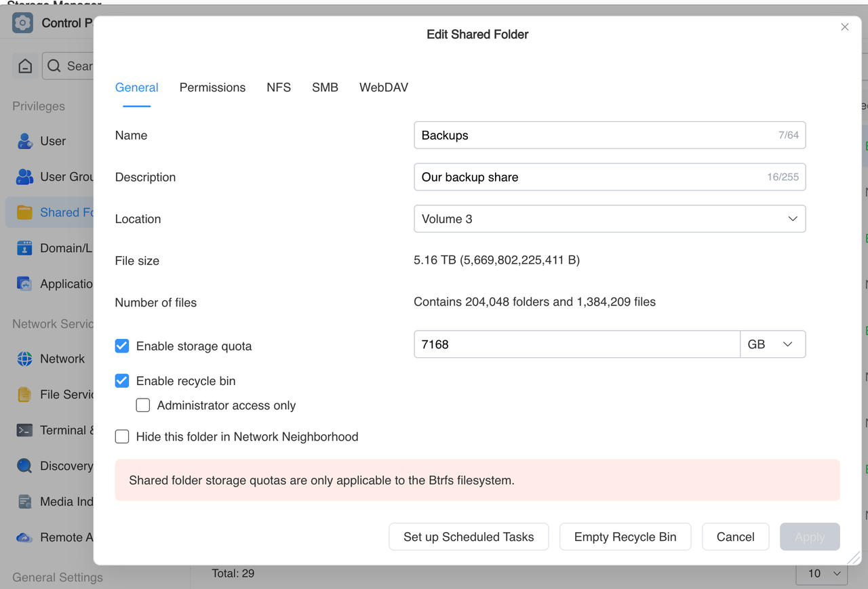This screenshot has width=868, height=589.
Task: Click the Total: 29 text
Action: tap(233, 573)
